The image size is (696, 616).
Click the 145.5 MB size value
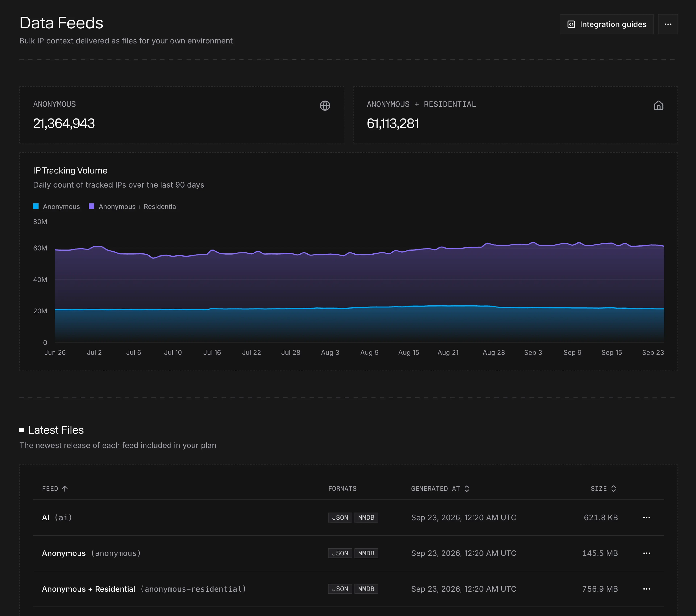click(x=600, y=553)
